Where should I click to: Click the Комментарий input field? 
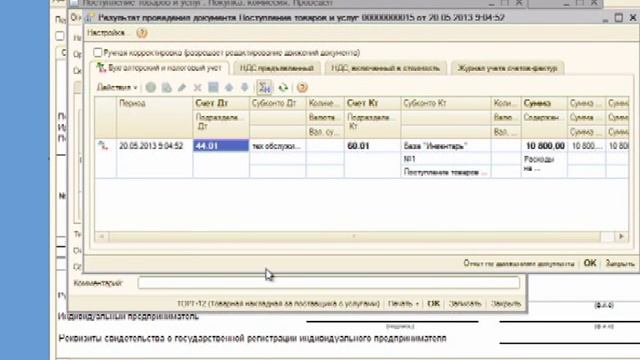coord(329,282)
